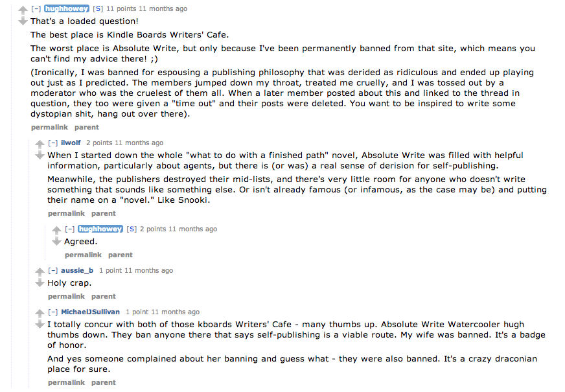565x392 pixels.
Task: Open ilwolf's user profile
Action: pos(71,143)
